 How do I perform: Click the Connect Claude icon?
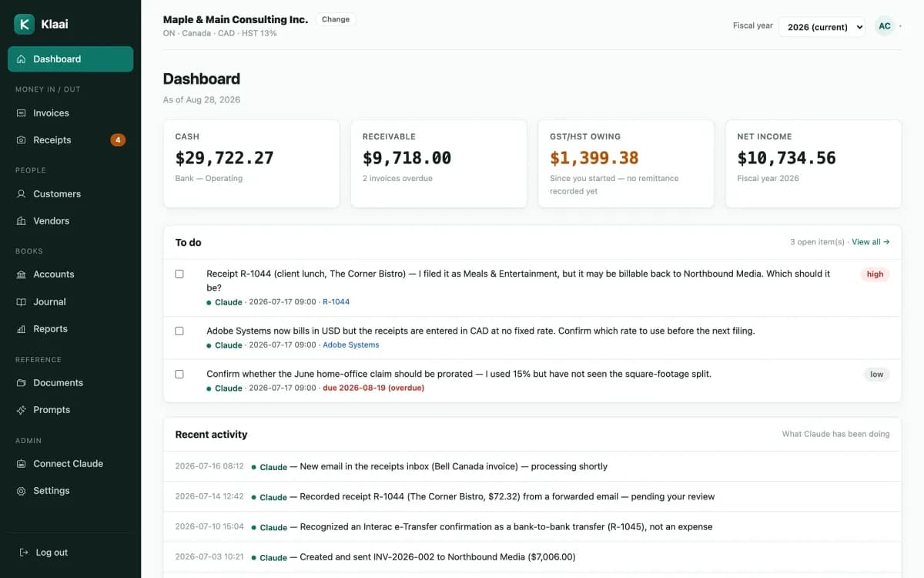coord(22,464)
